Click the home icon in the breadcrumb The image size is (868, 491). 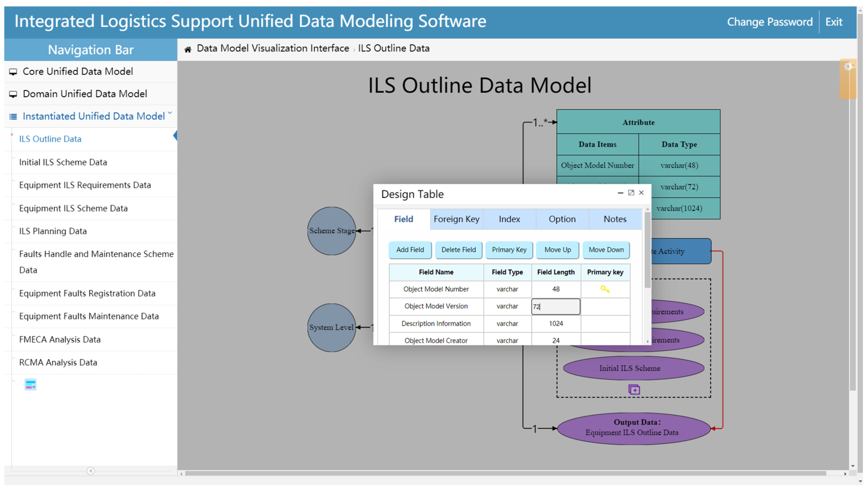pos(188,49)
